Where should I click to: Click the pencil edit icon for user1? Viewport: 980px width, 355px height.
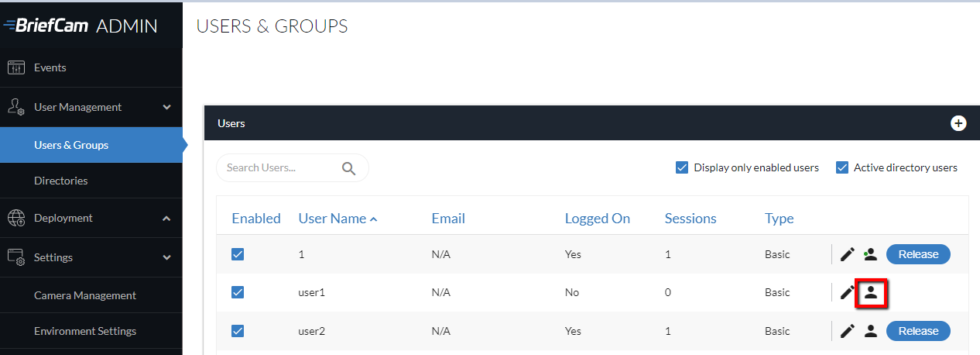(x=848, y=292)
